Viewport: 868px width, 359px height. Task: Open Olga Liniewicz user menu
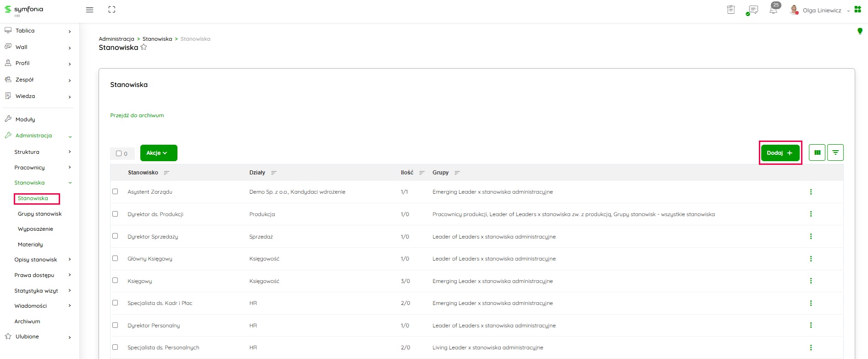point(821,10)
